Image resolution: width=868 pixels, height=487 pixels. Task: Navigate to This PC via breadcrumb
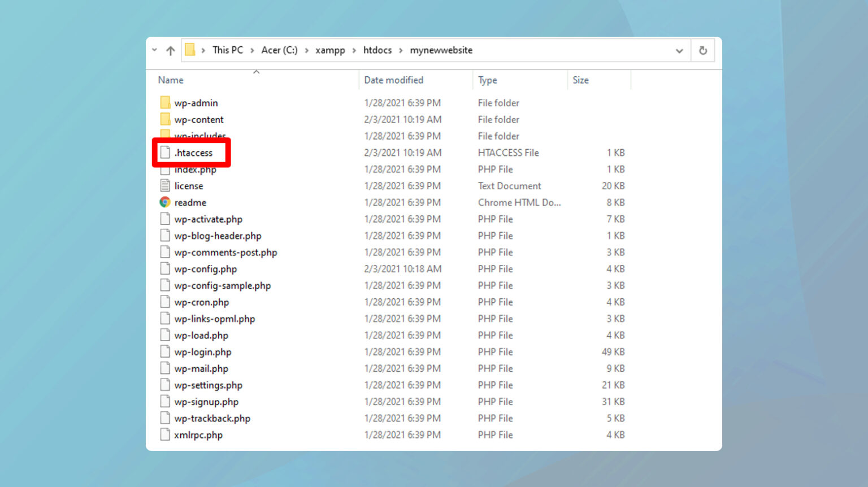pos(227,50)
